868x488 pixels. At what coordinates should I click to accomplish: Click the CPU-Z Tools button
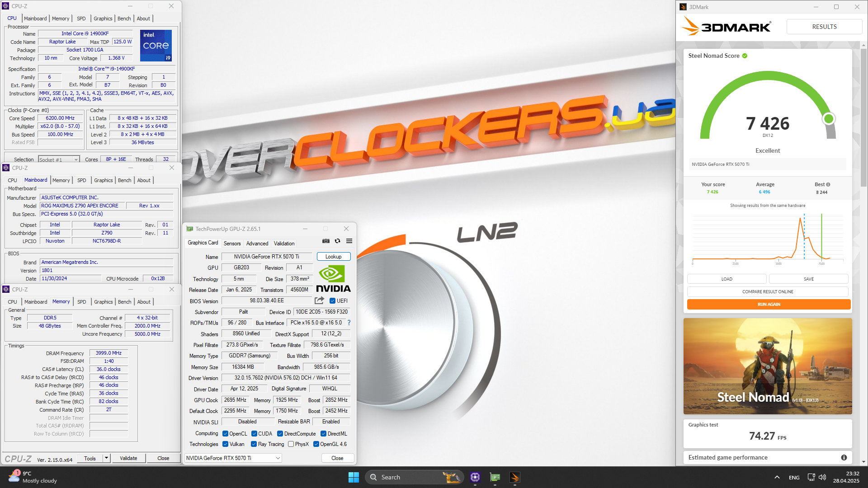click(x=90, y=458)
